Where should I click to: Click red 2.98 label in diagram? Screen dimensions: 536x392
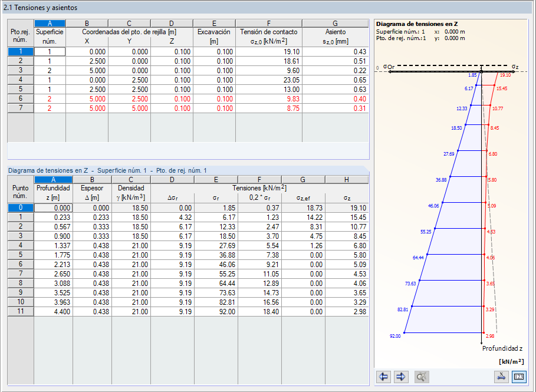point(490,336)
